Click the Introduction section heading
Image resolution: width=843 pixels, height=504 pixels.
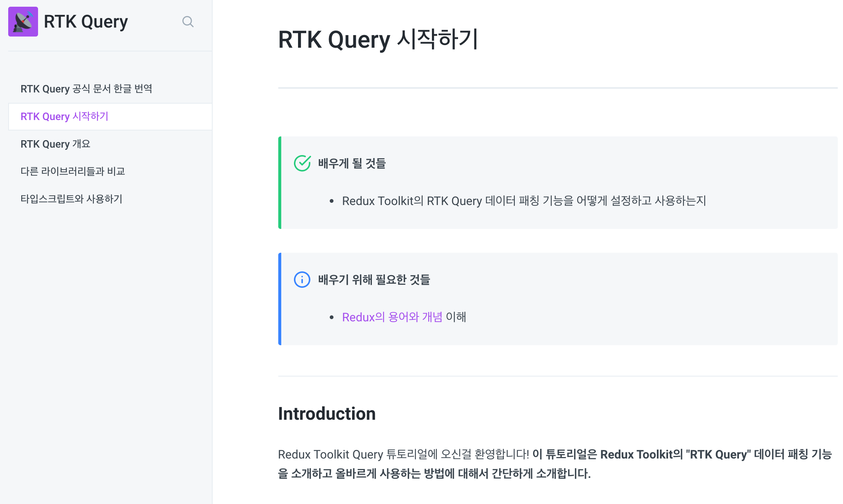coord(327,414)
